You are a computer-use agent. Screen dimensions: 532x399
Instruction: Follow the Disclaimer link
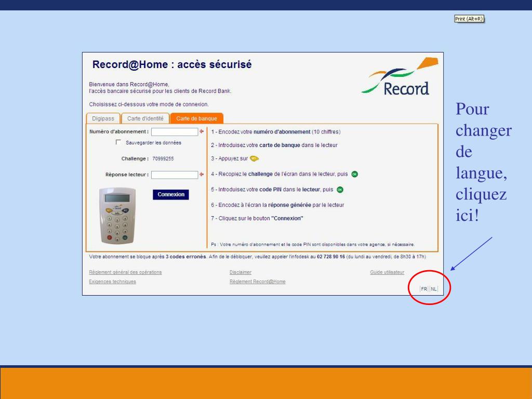tap(241, 272)
